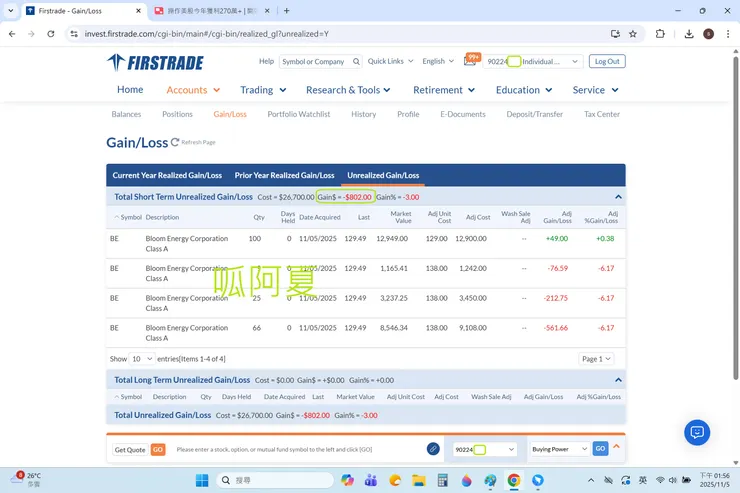Open the live chat bubble icon
740x493 pixels.
(x=697, y=432)
